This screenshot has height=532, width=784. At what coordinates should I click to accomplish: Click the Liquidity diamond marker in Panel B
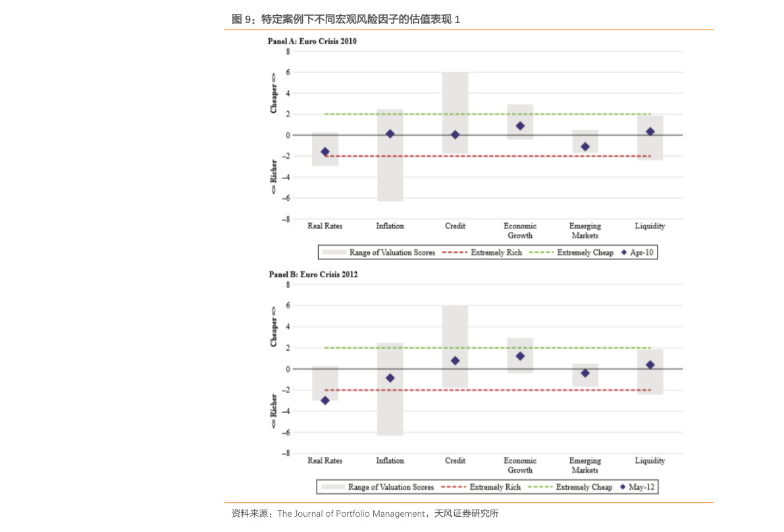click(650, 365)
